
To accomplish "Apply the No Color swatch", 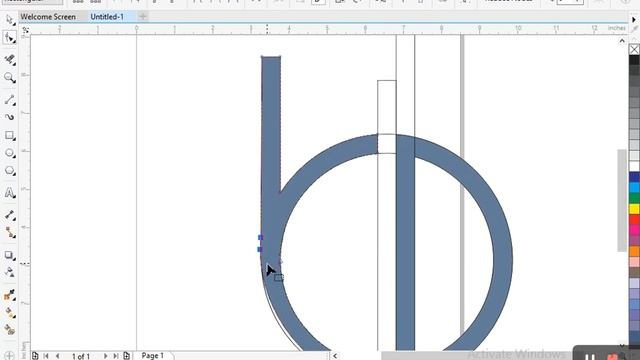I will coord(634,49).
